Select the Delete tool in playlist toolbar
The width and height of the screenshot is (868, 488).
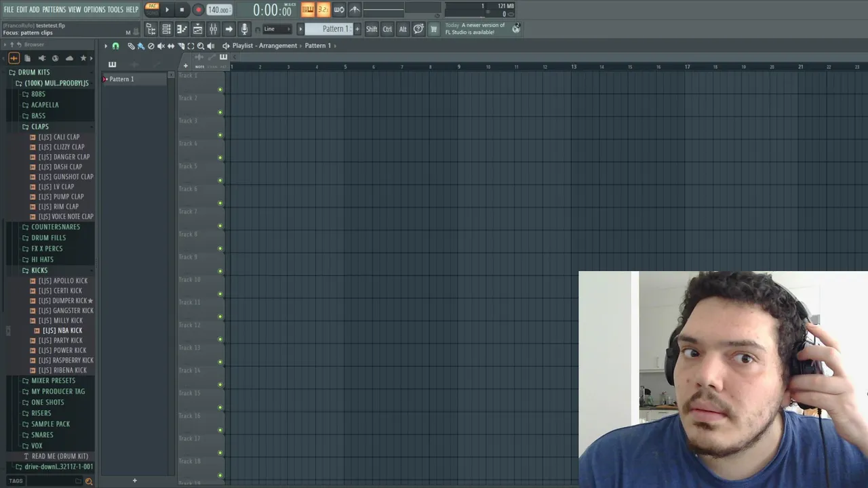[x=151, y=46]
